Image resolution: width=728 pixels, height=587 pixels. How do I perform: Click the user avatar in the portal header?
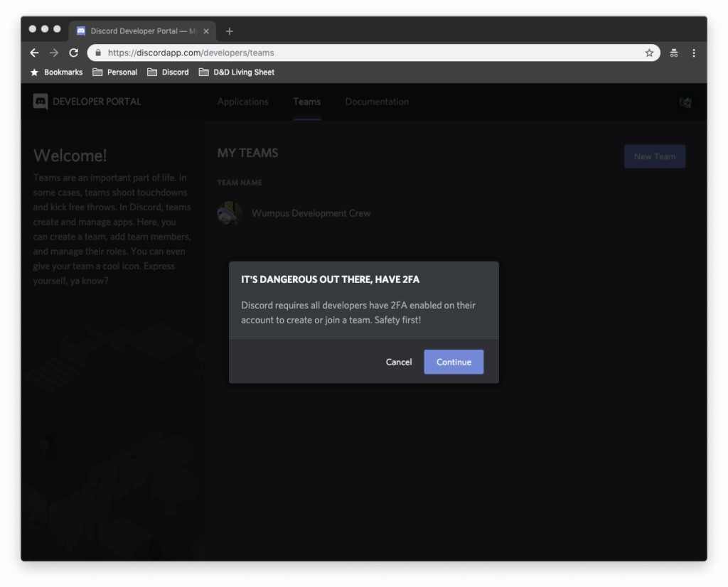coord(685,102)
